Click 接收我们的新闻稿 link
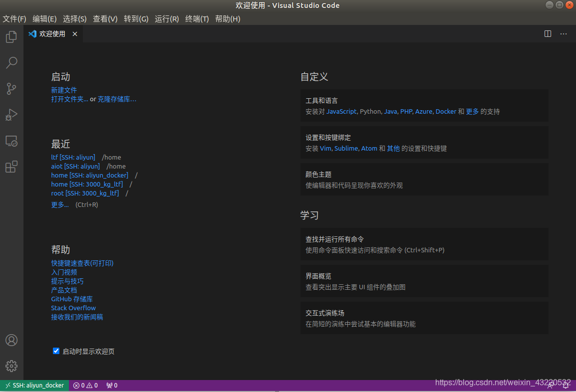Screen dimensions: 576x392 point(77,317)
